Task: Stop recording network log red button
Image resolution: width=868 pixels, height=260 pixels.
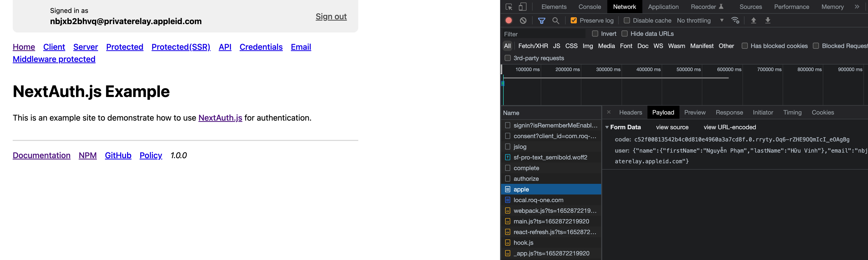Action: [x=509, y=21]
